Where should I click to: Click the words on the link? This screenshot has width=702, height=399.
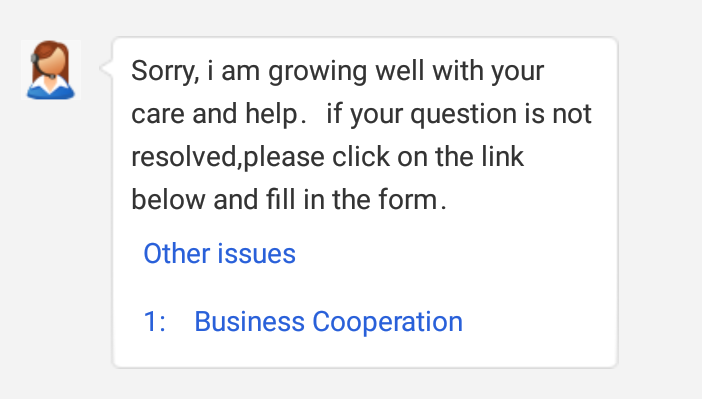pyautogui.click(x=460, y=157)
